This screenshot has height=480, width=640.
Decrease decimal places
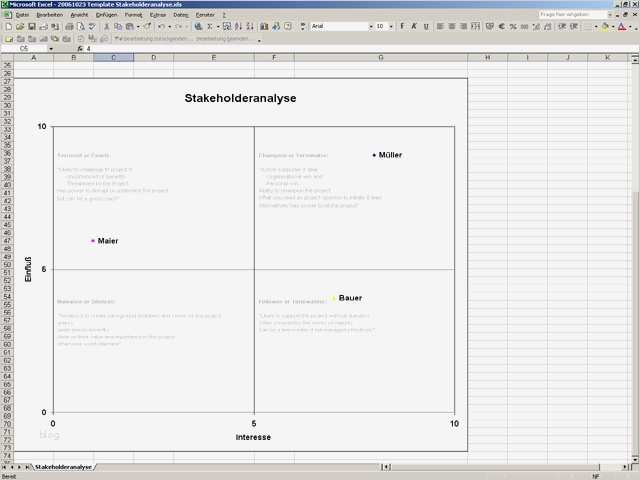pyautogui.click(x=548, y=27)
